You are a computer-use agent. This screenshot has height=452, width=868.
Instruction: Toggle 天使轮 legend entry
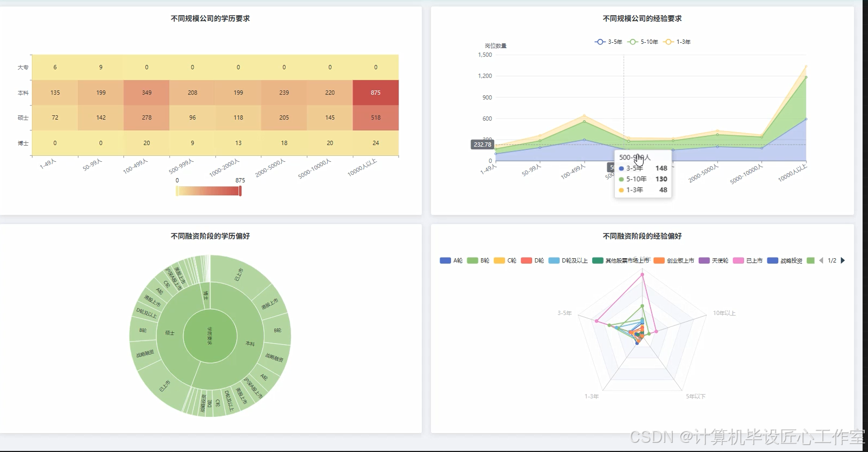[714, 260]
